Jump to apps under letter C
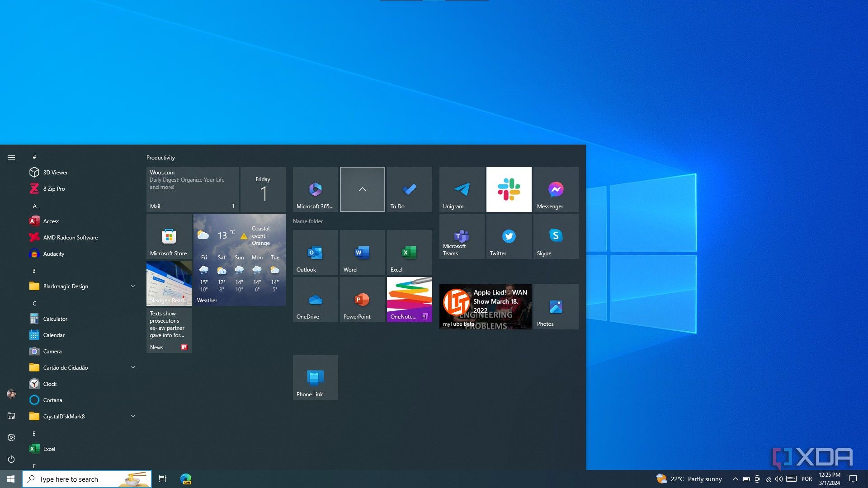This screenshot has width=868, height=488. [34, 304]
